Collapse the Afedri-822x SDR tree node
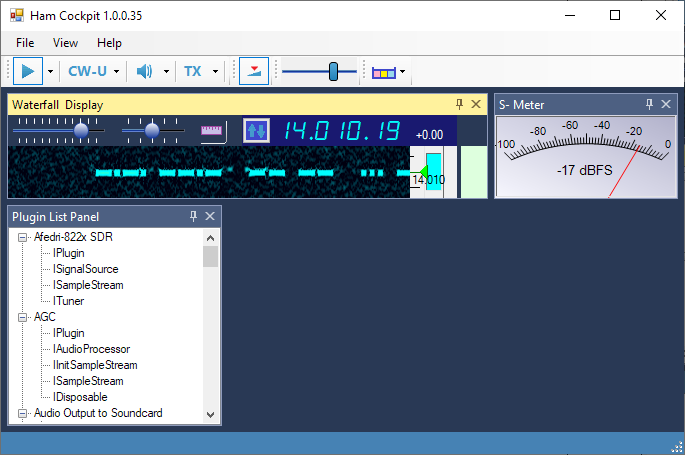The width and height of the screenshot is (685, 455). point(23,237)
